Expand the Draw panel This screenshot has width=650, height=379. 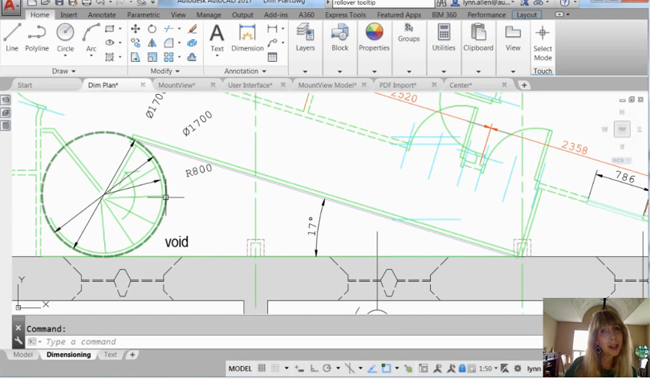click(63, 71)
